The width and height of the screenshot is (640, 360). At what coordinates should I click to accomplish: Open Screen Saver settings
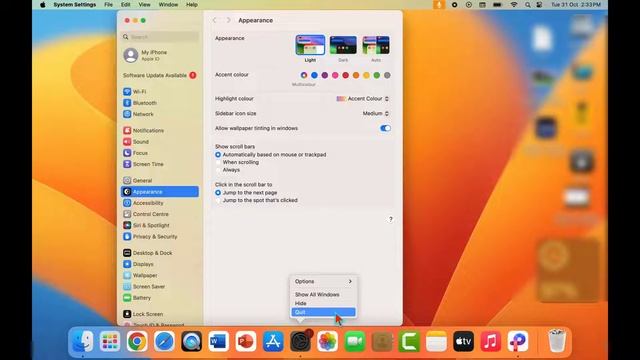(x=160, y=287)
